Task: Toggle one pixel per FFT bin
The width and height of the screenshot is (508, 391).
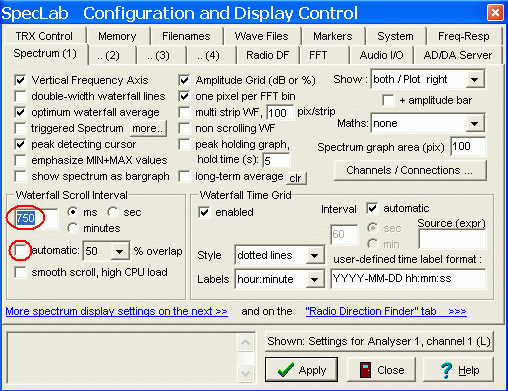Action: coord(184,96)
